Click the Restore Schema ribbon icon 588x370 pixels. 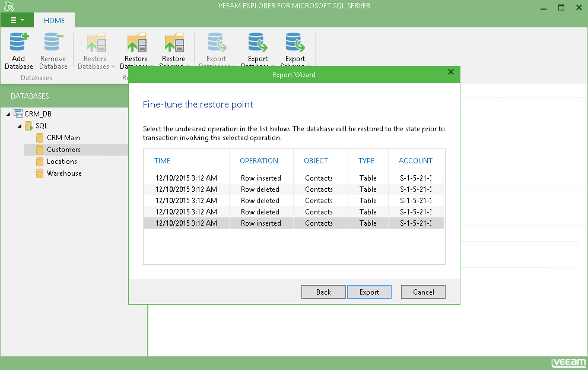(174, 42)
